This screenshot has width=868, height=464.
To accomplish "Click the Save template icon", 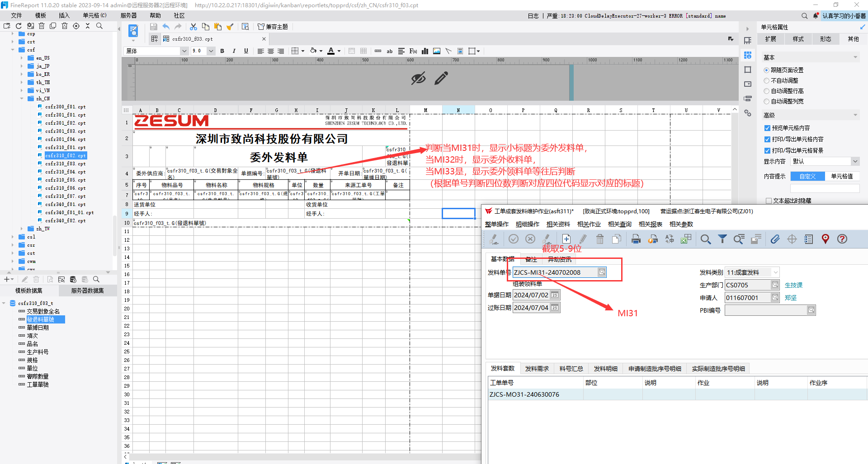I will [x=154, y=27].
